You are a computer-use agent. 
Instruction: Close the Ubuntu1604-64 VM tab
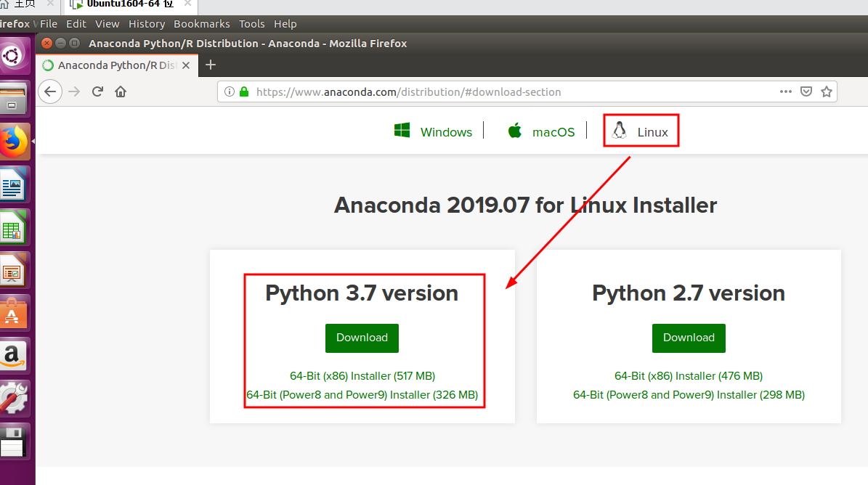[x=187, y=4]
